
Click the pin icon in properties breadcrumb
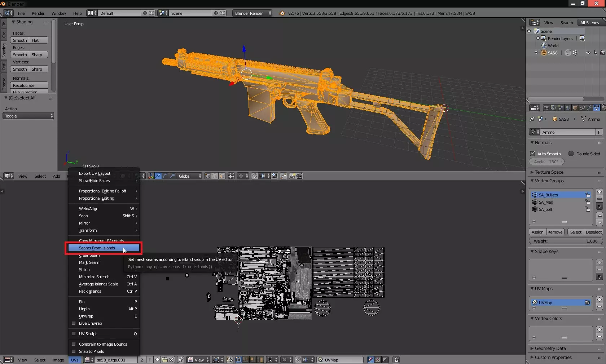pos(532,119)
